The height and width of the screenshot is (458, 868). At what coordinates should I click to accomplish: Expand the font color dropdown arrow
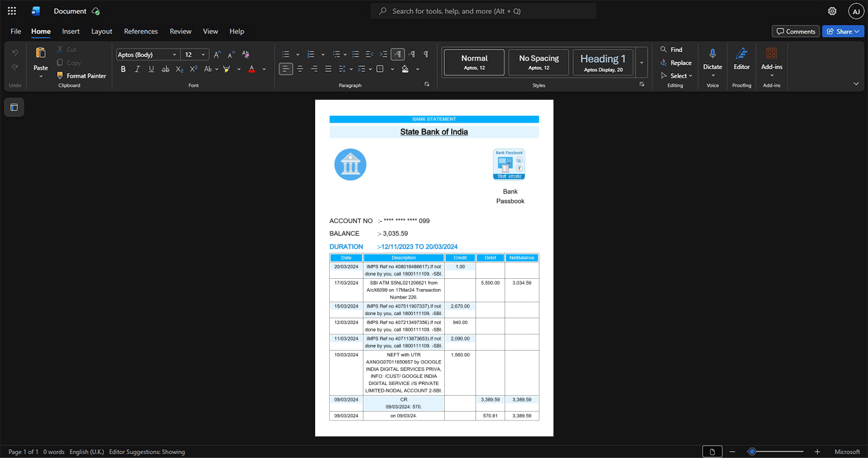(x=264, y=69)
